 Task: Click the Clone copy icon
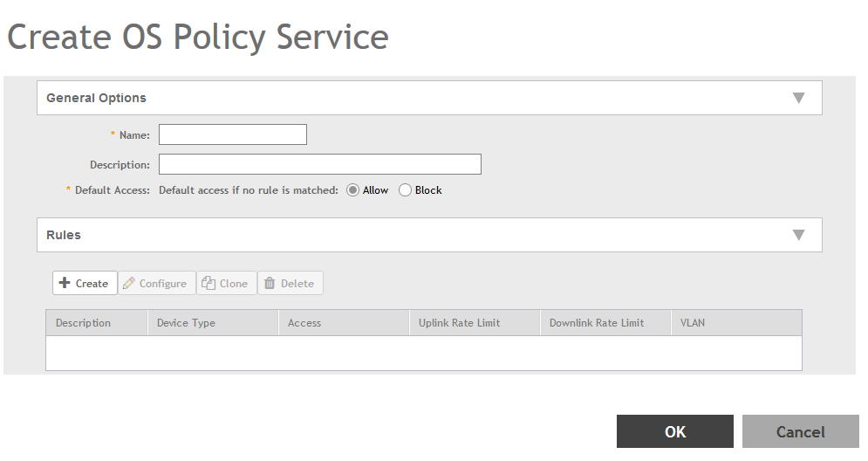click(x=208, y=283)
